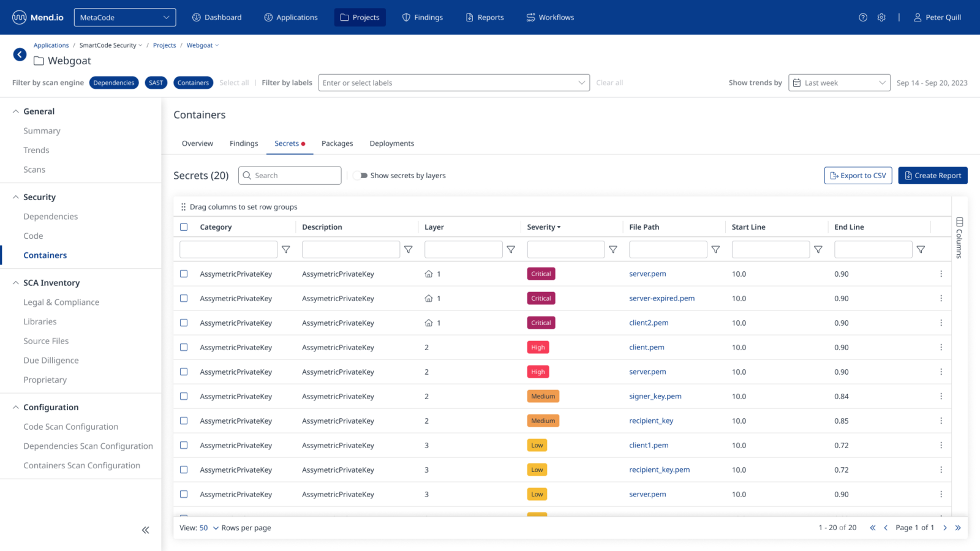The image size is (980, 551).
Task: Open the help question mark icon
Action: [x=863, y=17]
